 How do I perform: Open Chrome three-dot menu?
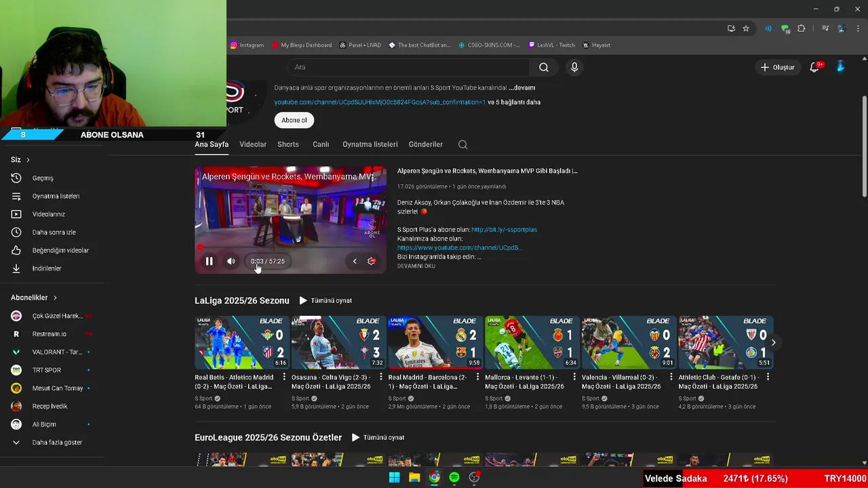pyautogui.click(x=856, y=28)
